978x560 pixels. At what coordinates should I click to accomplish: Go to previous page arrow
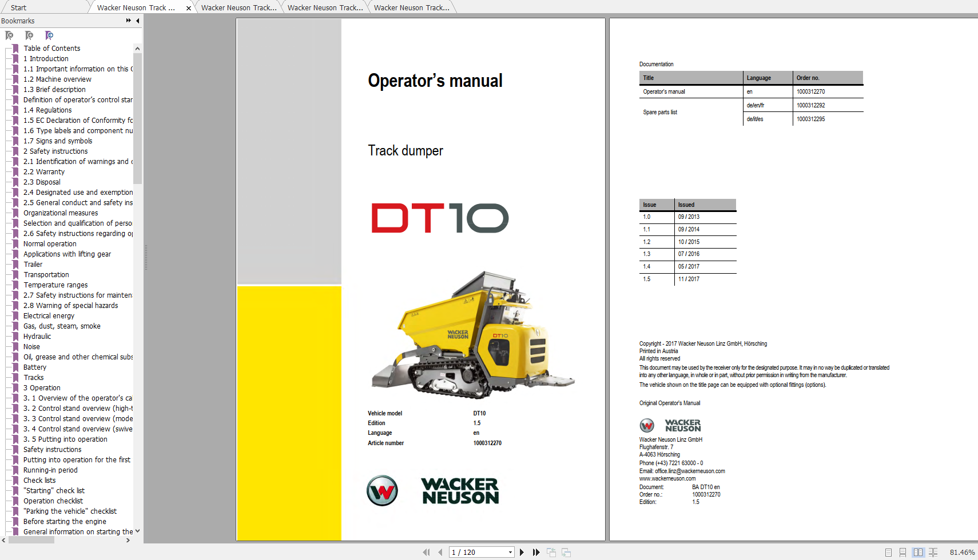pos(440,552)
